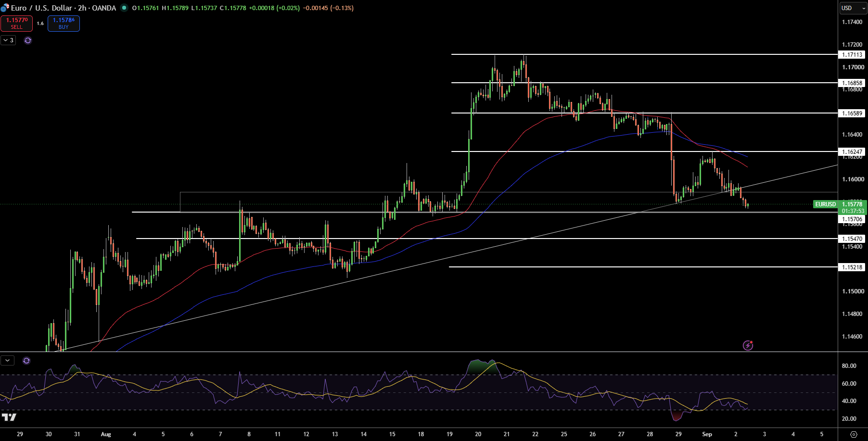Click the spread value 1.6
Viewport: 868px width, 441px height.
[x=40, y=24]
